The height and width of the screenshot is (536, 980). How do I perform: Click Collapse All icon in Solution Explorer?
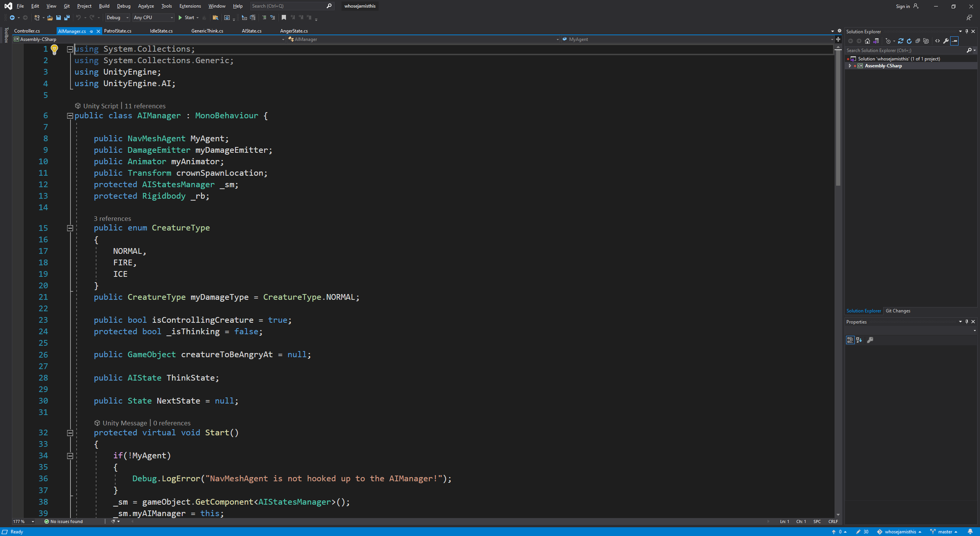click(918, 41)
